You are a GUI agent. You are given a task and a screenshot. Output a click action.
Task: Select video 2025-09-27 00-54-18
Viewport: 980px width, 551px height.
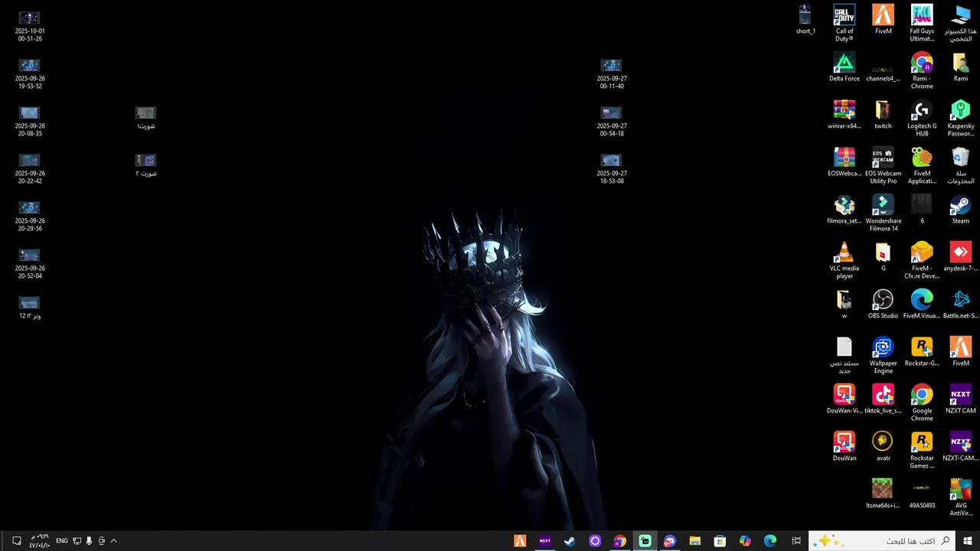612,121
